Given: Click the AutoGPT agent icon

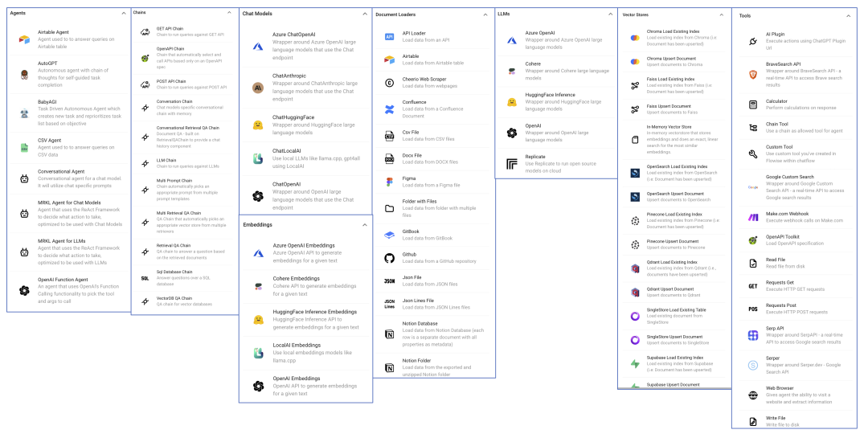Looking at the screenshot, I should point(24,74).
